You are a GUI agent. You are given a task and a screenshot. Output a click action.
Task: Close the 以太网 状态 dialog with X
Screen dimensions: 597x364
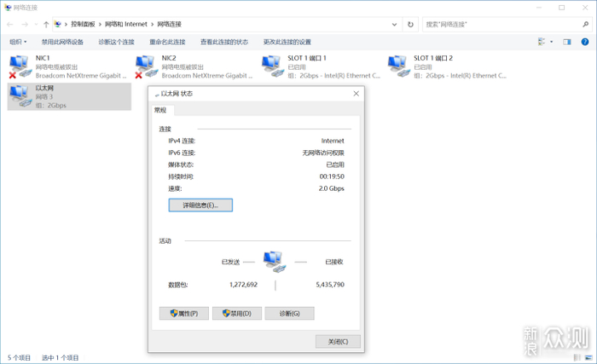pos(356,94)
